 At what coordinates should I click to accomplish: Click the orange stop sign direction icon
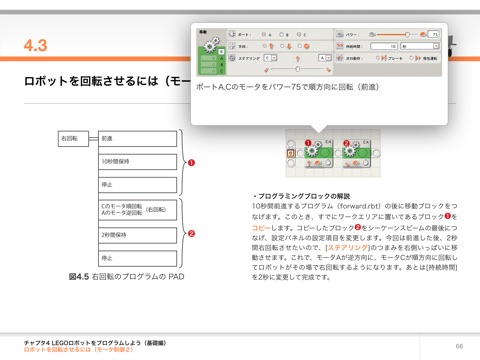pos(307,46)
